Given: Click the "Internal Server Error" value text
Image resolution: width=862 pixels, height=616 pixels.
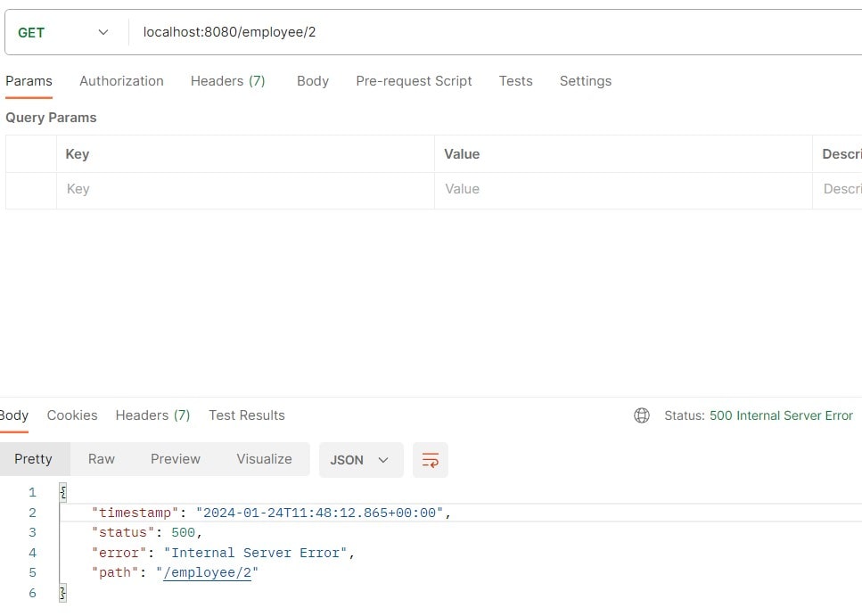Looking at the screenshot, I should coord(256,553).
